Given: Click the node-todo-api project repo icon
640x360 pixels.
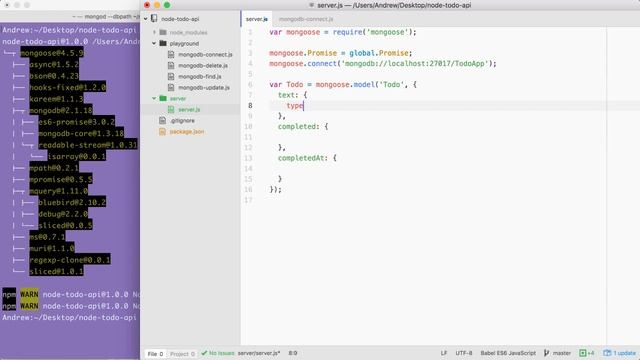Looking at the screenshot, I should (154, 19).
